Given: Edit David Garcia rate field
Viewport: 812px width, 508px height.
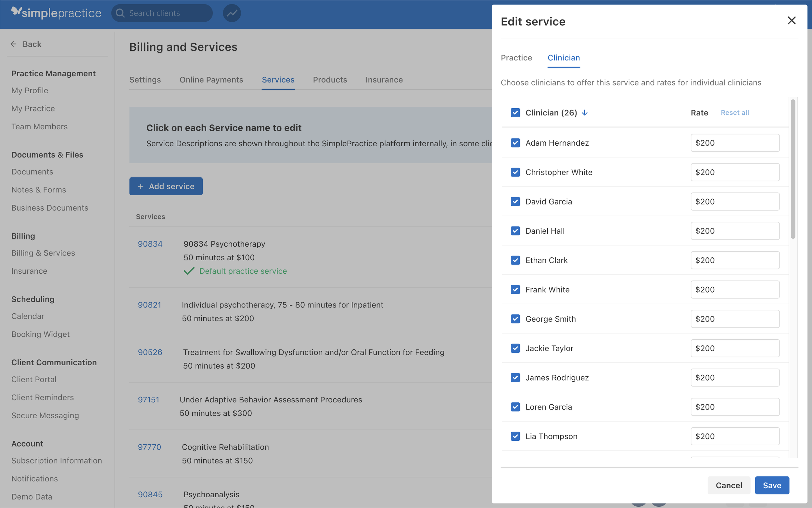Looking at the screenshot, I should [735, 202].
